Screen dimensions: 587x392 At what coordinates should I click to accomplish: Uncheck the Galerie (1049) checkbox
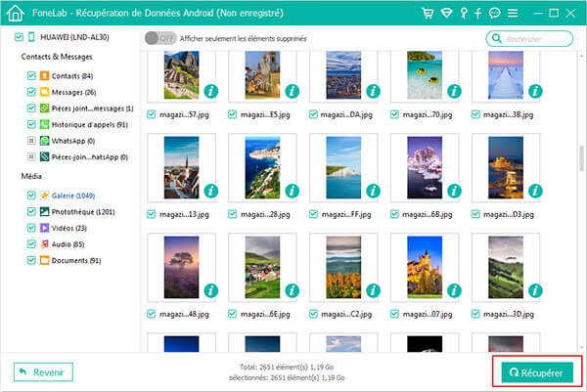coord(31,196)
